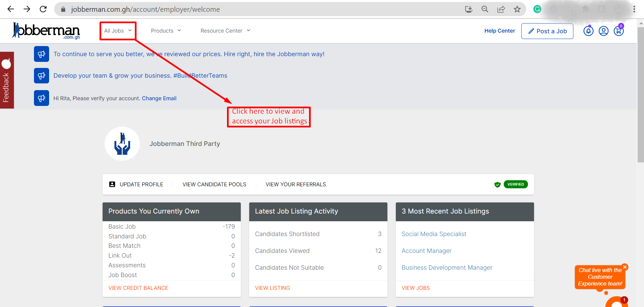This screenshot has height=307, width=644.
Task: Click the Assessments product row
Action: tap(172, 265)
